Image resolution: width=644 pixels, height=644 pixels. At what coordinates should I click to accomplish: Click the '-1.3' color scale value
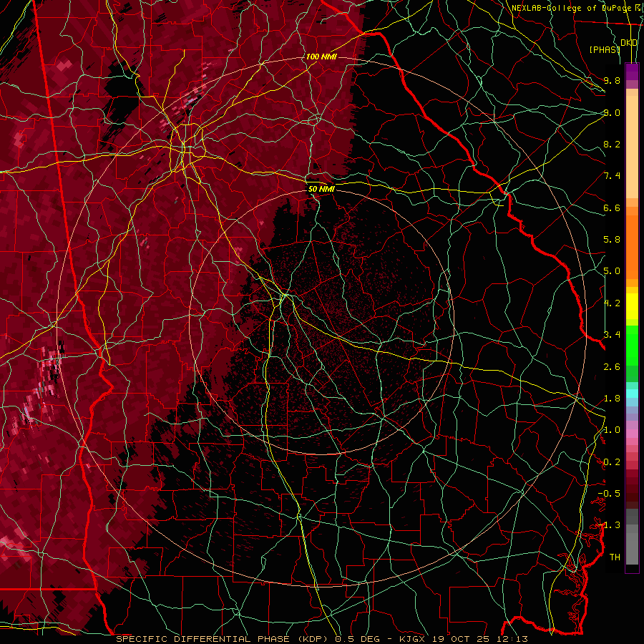609,525
